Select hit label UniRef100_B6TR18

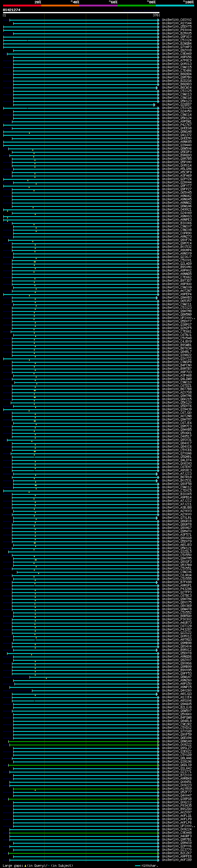[177, 478]
